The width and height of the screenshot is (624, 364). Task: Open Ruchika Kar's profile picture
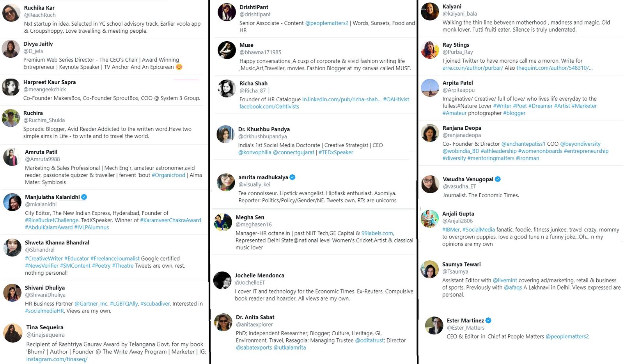(11, 13)
